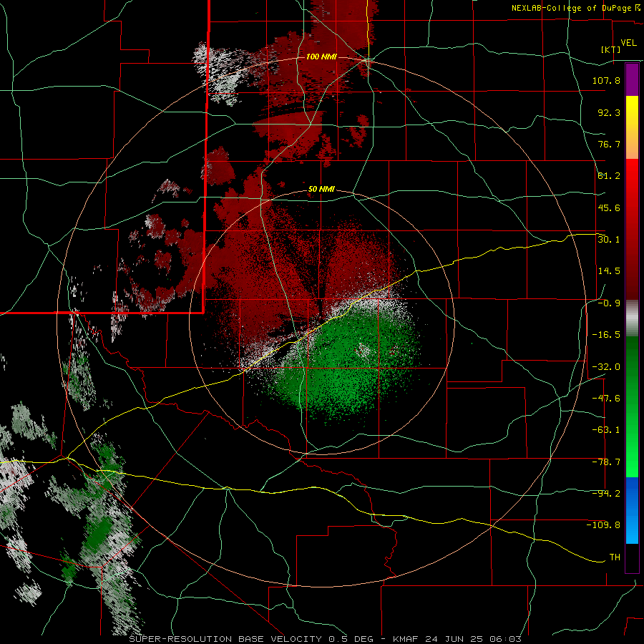This screenshot has height=644, width=644.
Task: Click the Super-Resolution Base Velocity caption text
Action: 326,639
